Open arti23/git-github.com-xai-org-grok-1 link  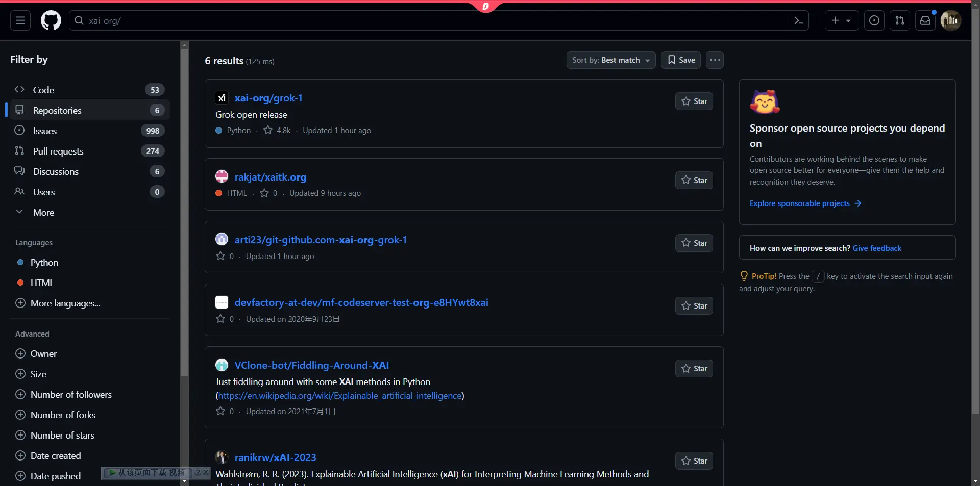coord(321,240)
